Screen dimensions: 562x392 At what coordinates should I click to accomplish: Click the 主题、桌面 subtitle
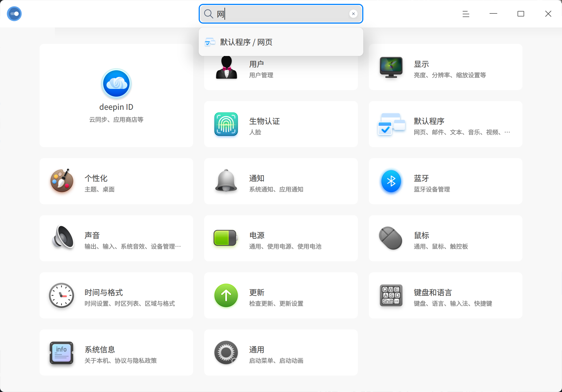pyautogui.click(x=100, y=189)
